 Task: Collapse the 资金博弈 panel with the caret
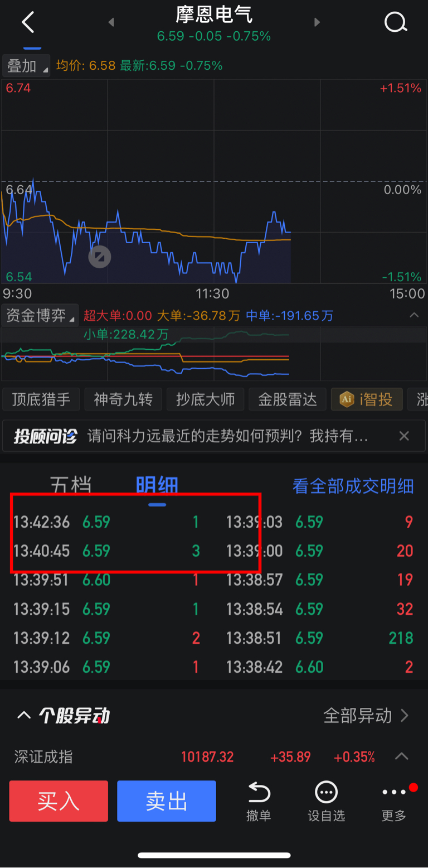[x=414, y=315]
